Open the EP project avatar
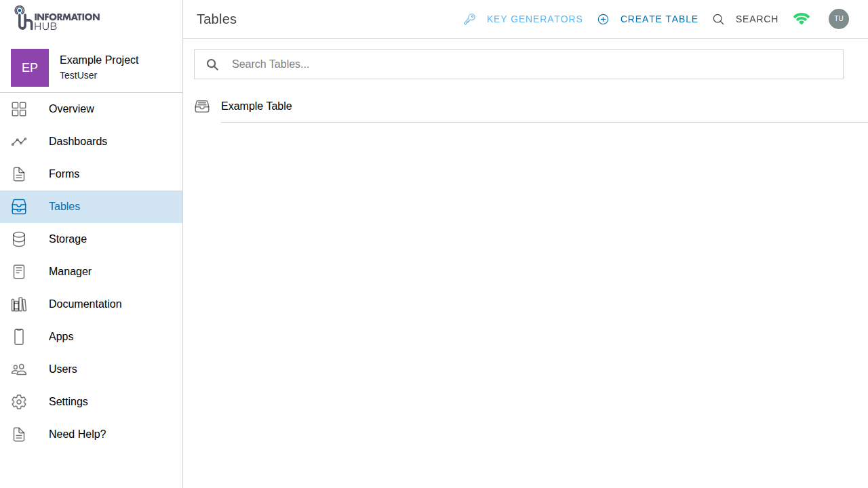This screenshot has width=868, height=488. click(x=30, y=68)
